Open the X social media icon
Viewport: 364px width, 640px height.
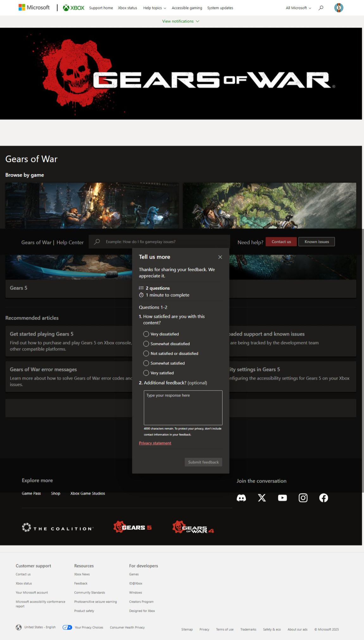coord(262,498)
